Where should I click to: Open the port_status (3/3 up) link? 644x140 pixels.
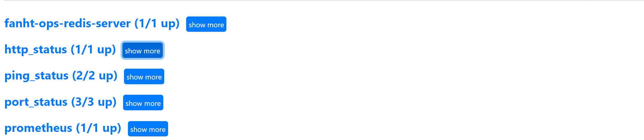click(60, 102)
